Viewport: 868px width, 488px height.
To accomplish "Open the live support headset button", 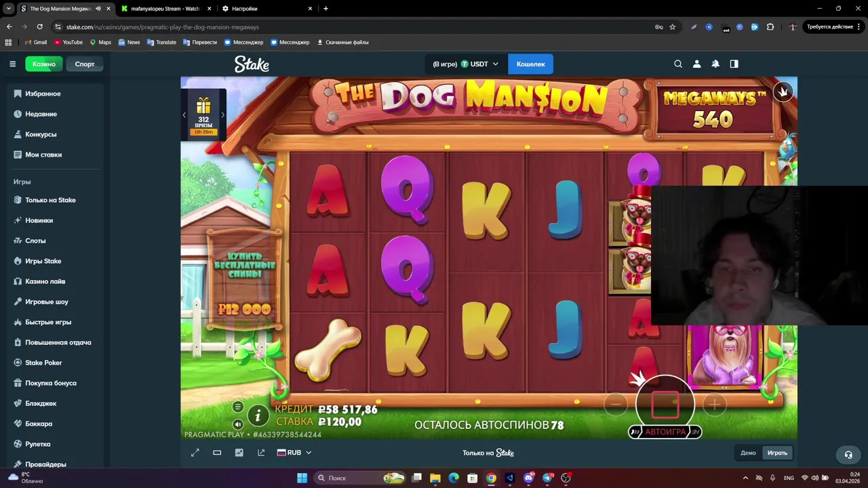I will coord(848,455).
